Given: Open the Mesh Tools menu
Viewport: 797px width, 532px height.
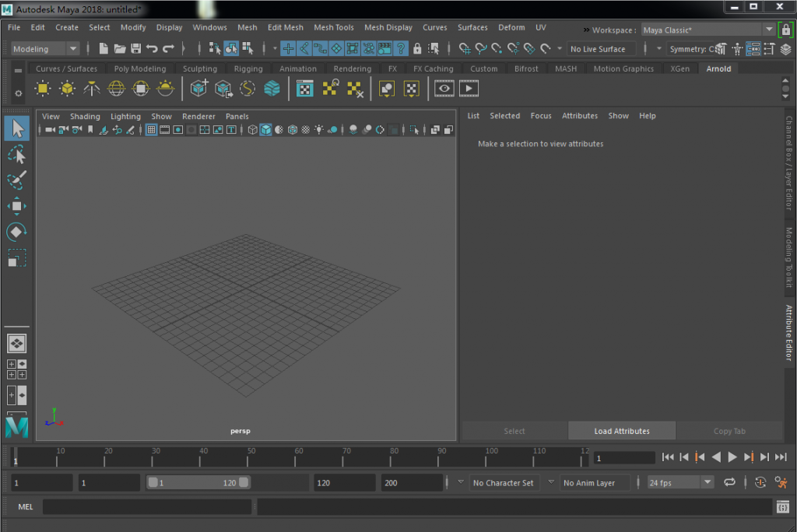Looking at the screenshot, I should point(333,27).
